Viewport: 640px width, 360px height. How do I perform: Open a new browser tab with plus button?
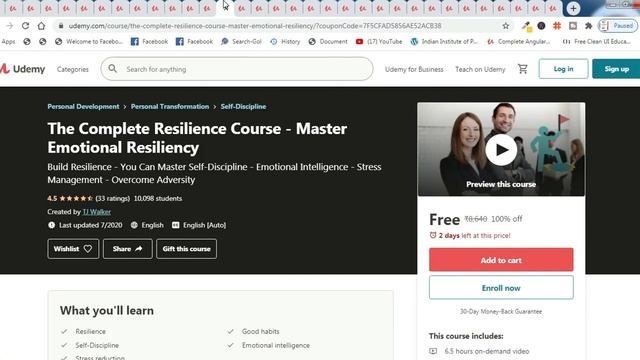point(573,8)
